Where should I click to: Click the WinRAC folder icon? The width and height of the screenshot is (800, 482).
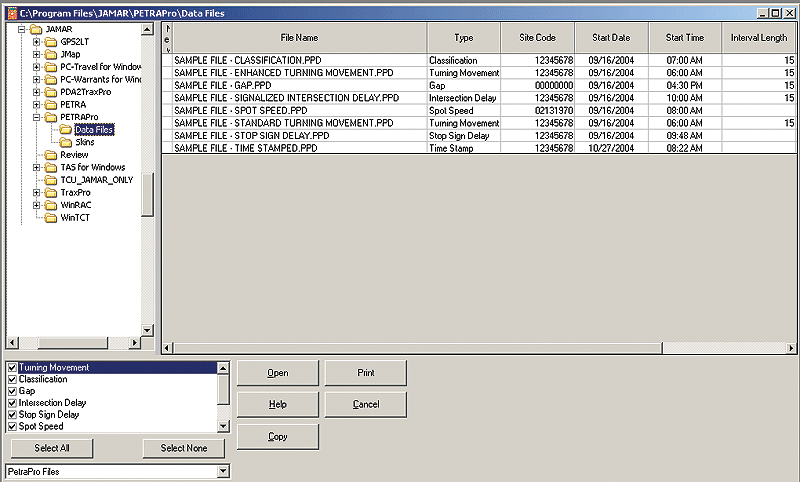(51, 205)
